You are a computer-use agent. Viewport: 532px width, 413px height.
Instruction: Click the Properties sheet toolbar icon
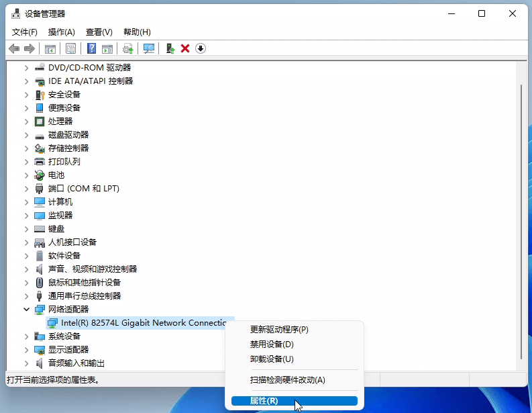pyautogui.click(x=70, y=48)
